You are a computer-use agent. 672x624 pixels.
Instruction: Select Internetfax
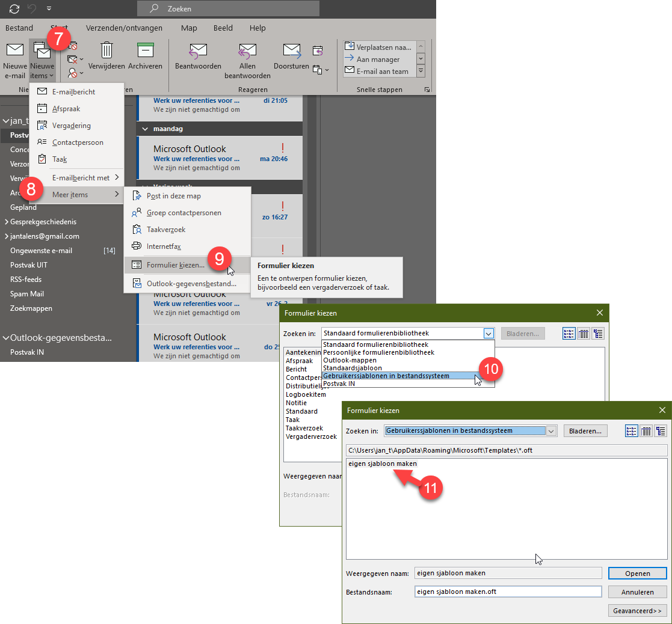coord(187,246)
